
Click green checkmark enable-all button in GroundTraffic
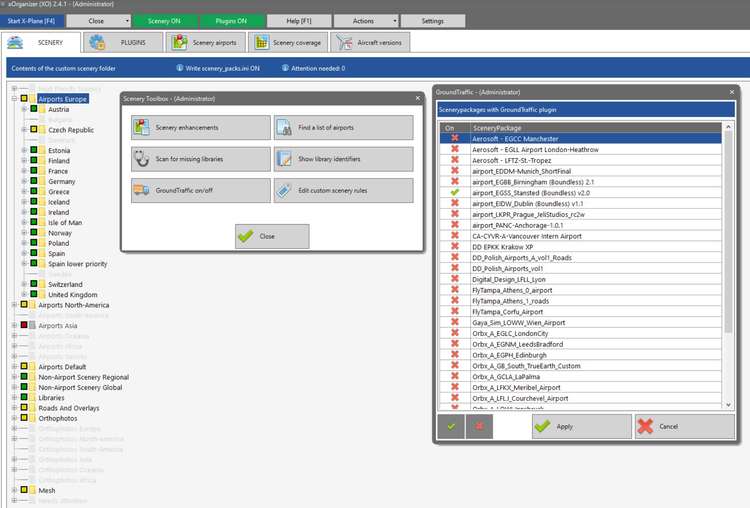click(x=451, y=426)
